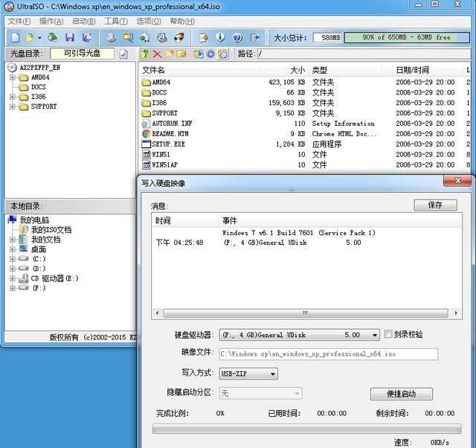476x448 pixels.
Task: Click the 90% of 650MB capacity bar
Action: 407,37
